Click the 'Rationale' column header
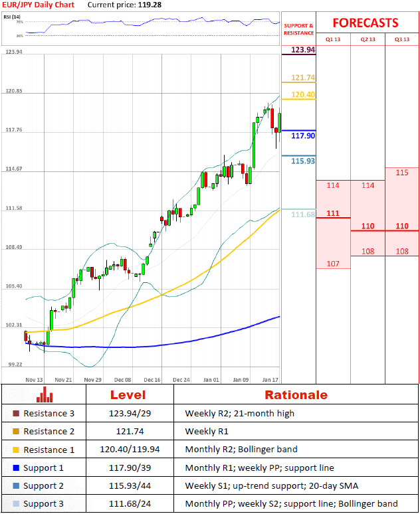Image resolution: width=420 pixels, height=514 pixels. click(296, 395)
